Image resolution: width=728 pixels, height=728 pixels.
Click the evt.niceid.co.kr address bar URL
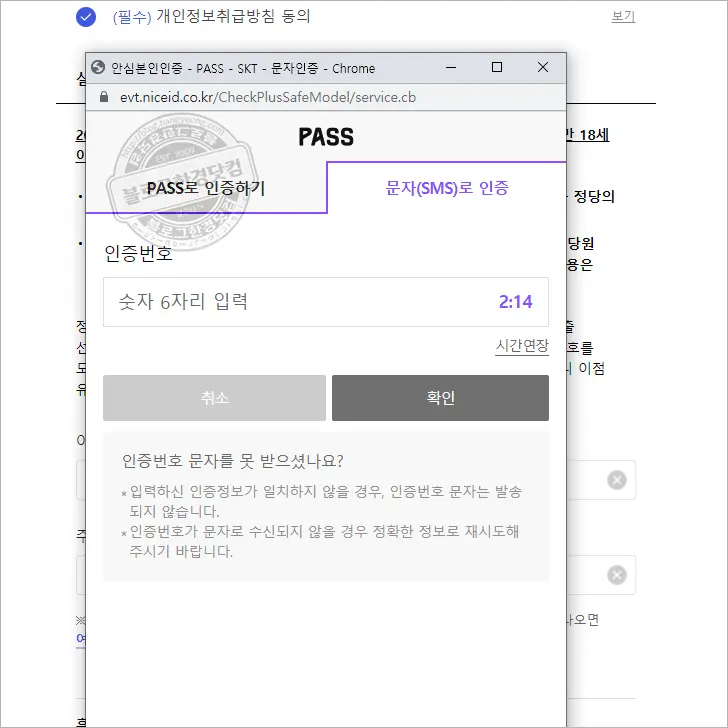268,97
